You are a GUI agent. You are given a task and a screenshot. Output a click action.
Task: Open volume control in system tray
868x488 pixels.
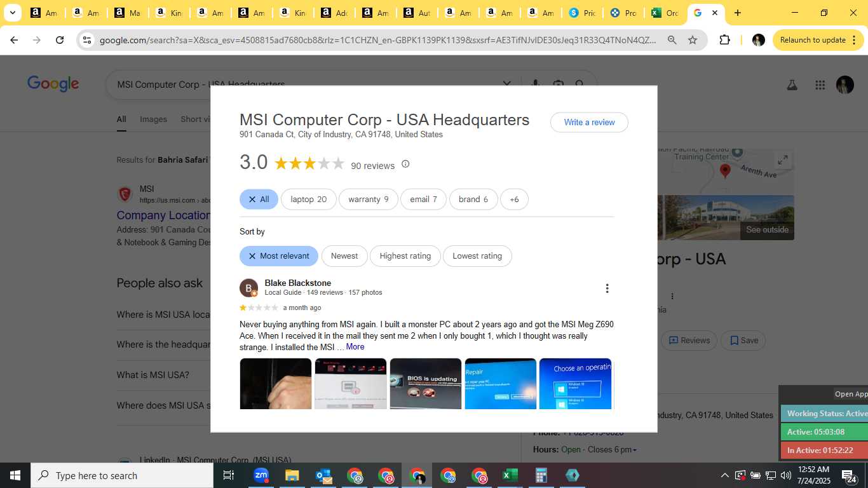click(786, 475)
